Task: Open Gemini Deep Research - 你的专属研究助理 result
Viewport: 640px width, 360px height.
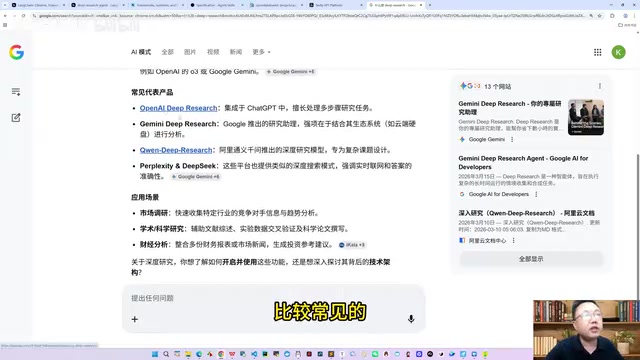Action: point(510,108)
